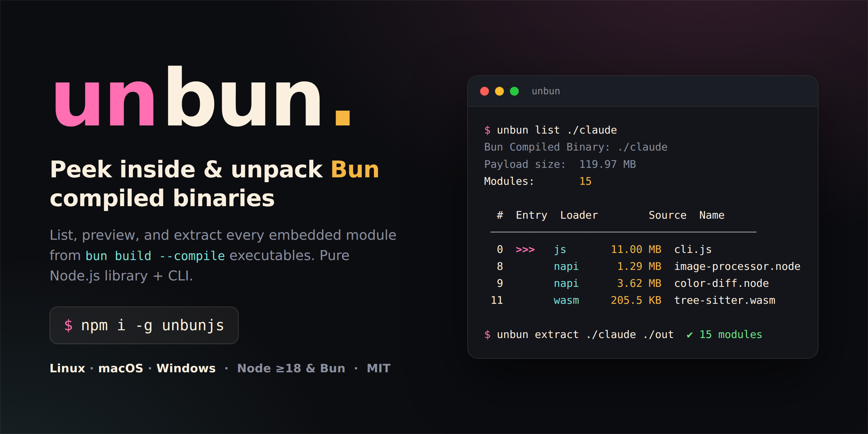868x434 pixels.
Task: Click the Linux platform label
Action: 67,368
